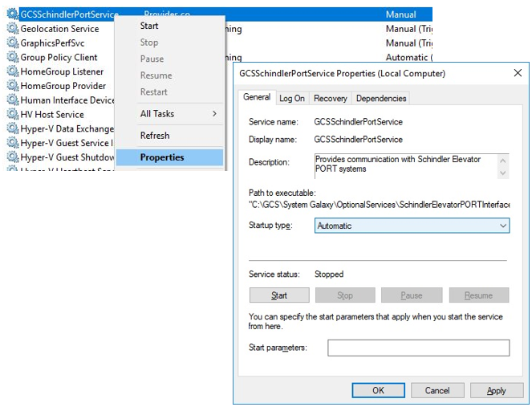
Task: Open the Startup type combo box
Action: [412, 226]
